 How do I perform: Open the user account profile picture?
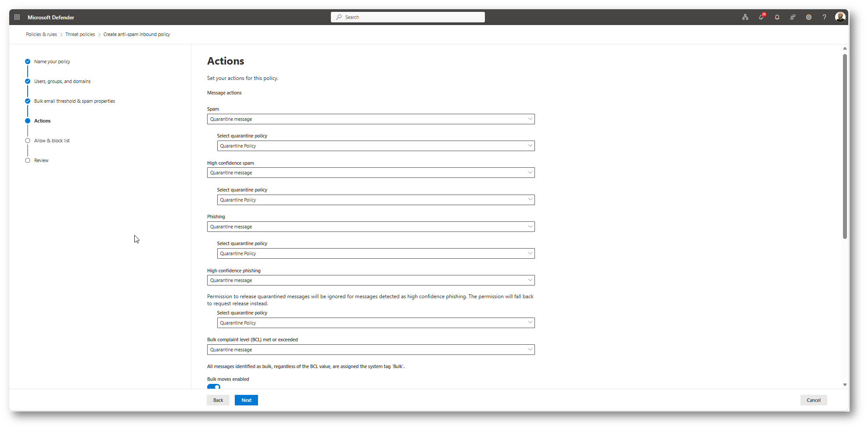coord(840,17)
